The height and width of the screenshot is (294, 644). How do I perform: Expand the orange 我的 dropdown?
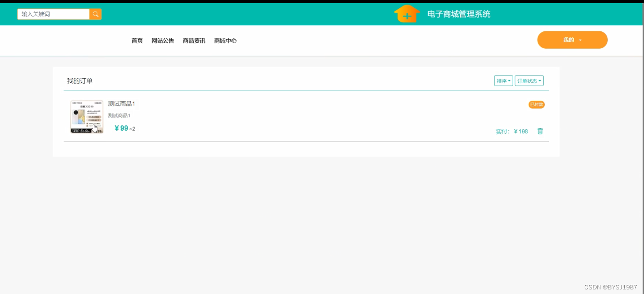pos(572,40)
